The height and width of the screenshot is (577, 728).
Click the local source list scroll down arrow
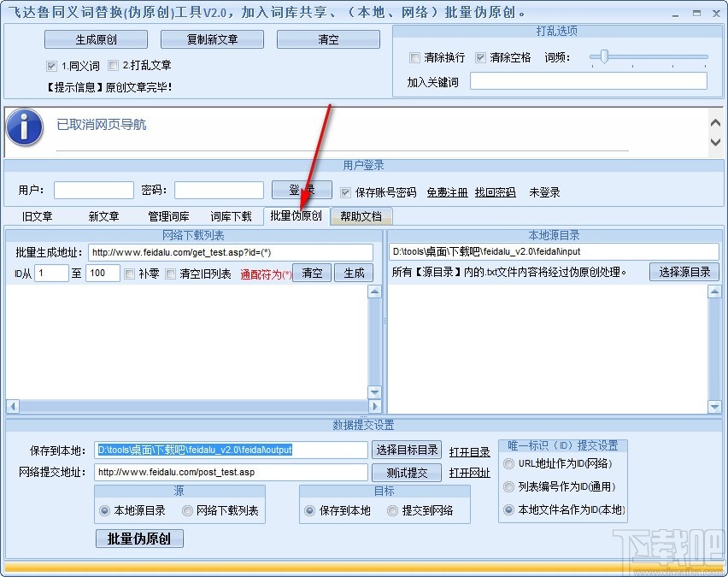tap(714, 407)
